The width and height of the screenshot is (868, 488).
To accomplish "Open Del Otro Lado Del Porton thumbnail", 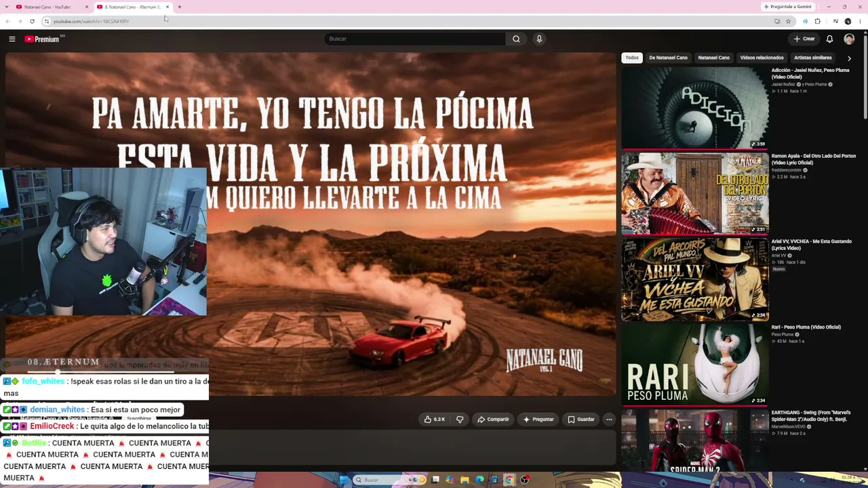I will point(695,193).
